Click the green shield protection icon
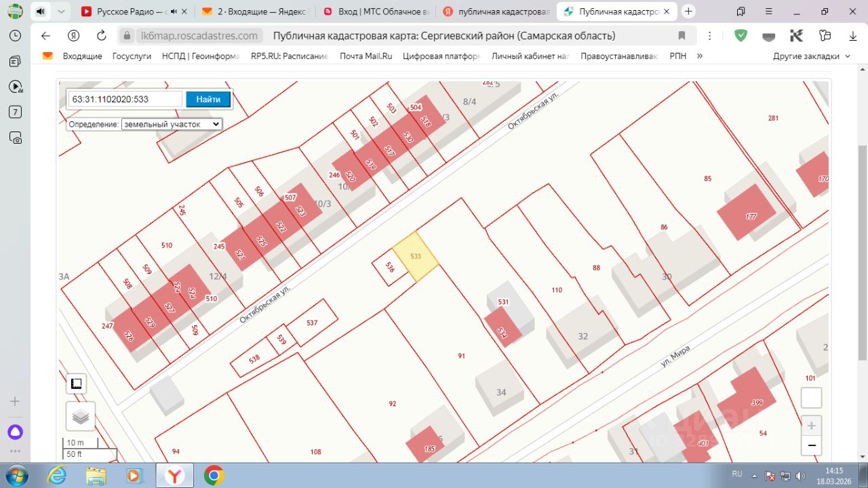868x488 pixels. (741, 36)
